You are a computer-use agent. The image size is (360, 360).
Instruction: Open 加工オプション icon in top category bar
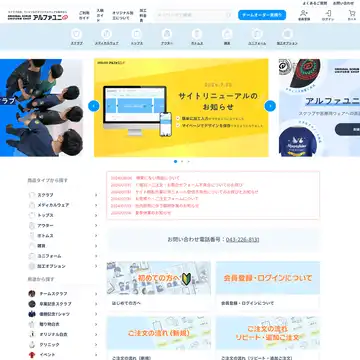[287, 34]
